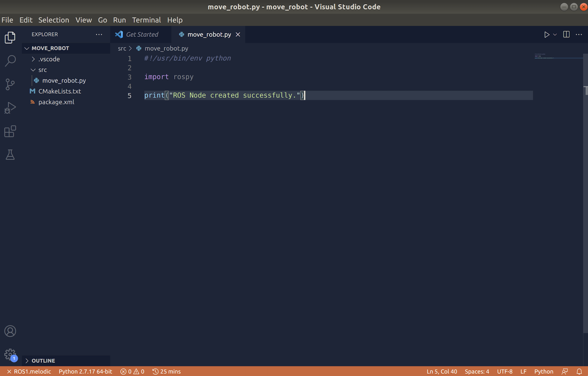Change the LF end-of-line sequence

[x=523, y=372]
